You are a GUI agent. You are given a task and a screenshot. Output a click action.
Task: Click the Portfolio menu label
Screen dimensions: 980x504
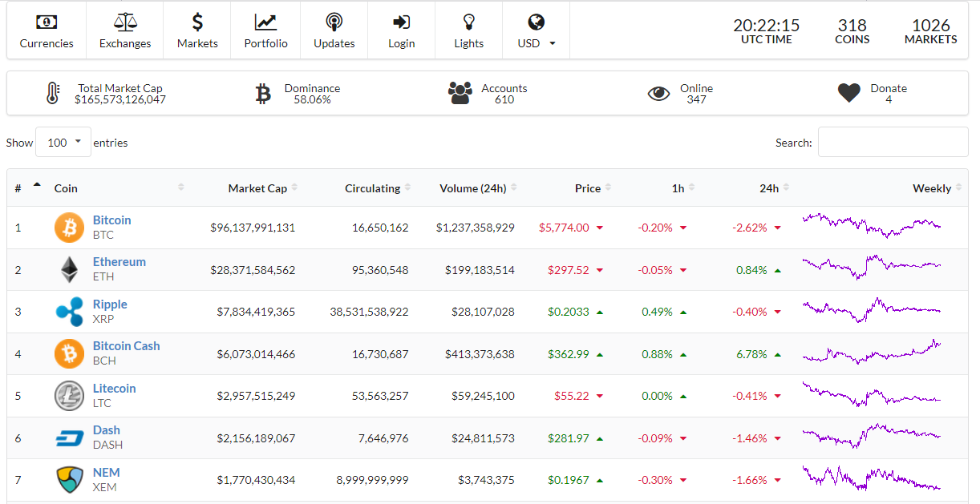click(265, 43)
